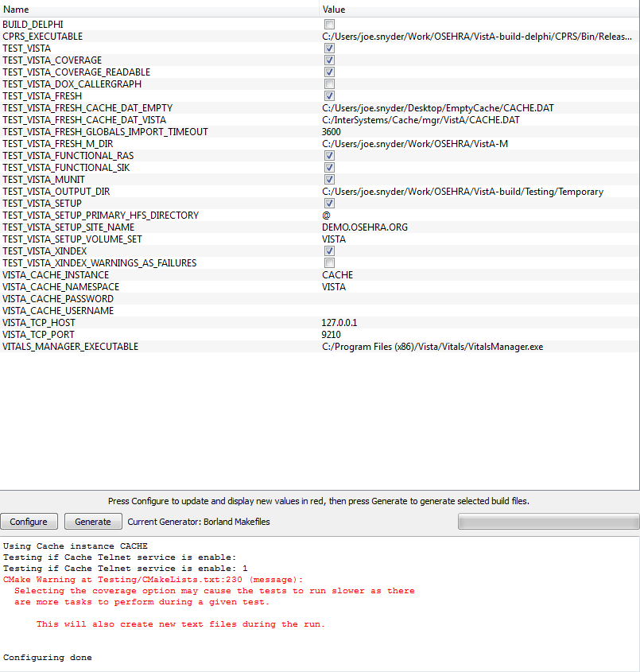Image resolution: width=640 pixels, height=672 pixels.
Task: Edit the VISTA_TCP_PORT value 9210
Action: (x=334, y=335)
